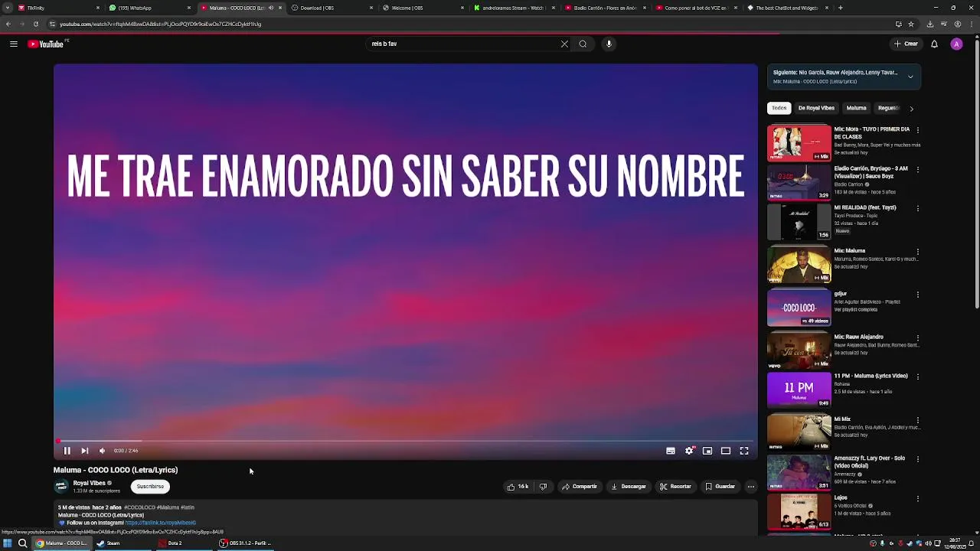The image size is (980, 551).
Task: Start voice search with the microphone
Action: coord(609,44)
